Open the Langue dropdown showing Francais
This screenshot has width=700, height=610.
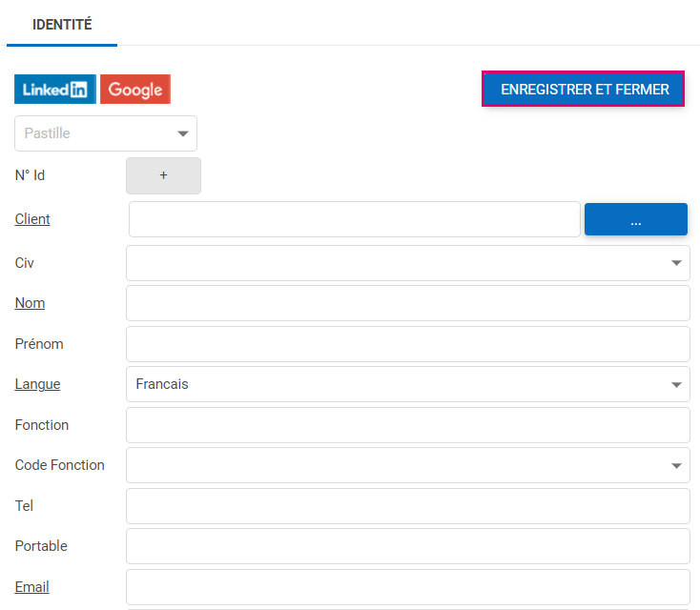(x=407, y=384)
